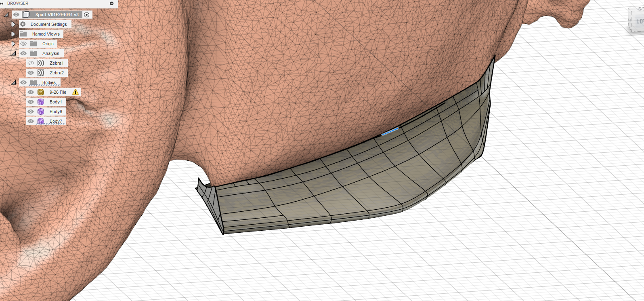Select the Analysis label
The width and height of the screenshot is (644, 301).
coord(51,53)
